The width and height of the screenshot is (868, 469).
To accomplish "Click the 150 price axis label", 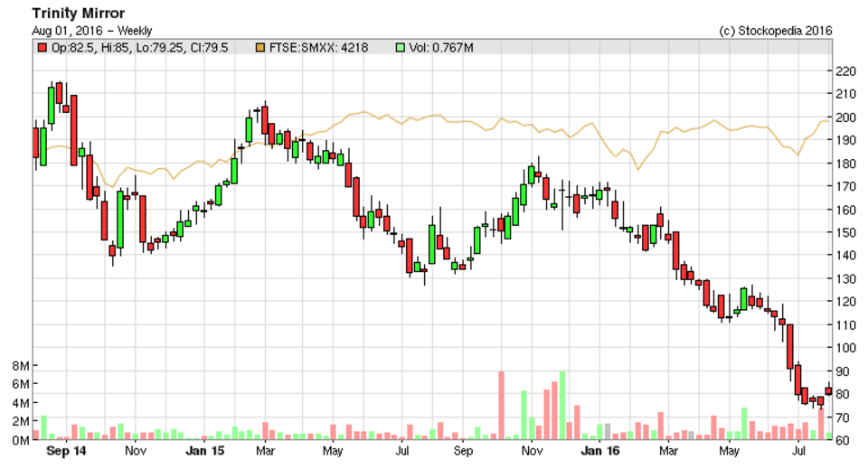I will (x=846, y=232).
